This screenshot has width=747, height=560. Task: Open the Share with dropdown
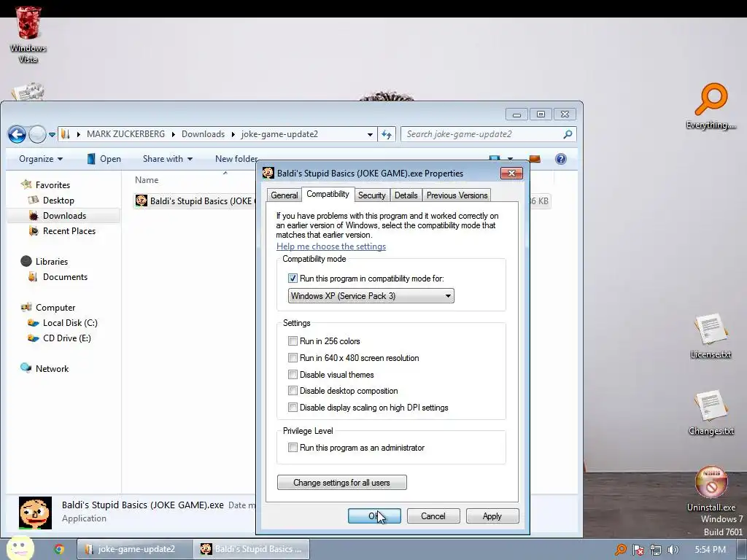(x=168, y=159)
